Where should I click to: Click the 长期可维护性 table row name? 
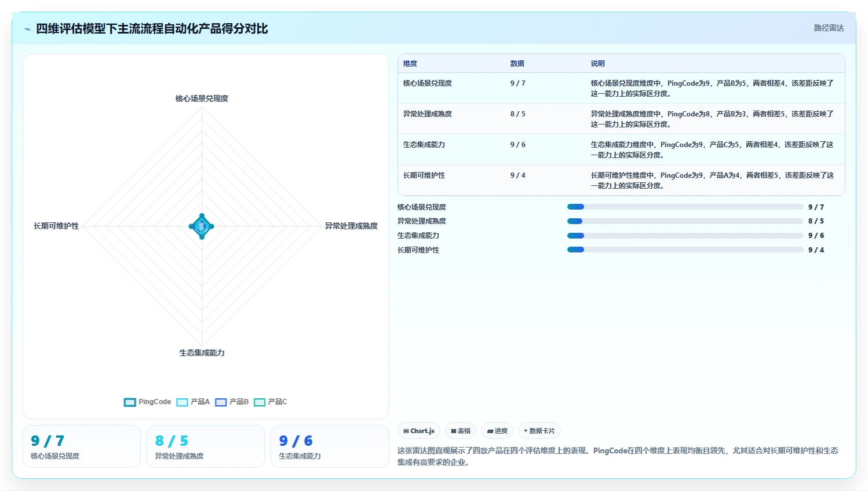tap(424, 175)
